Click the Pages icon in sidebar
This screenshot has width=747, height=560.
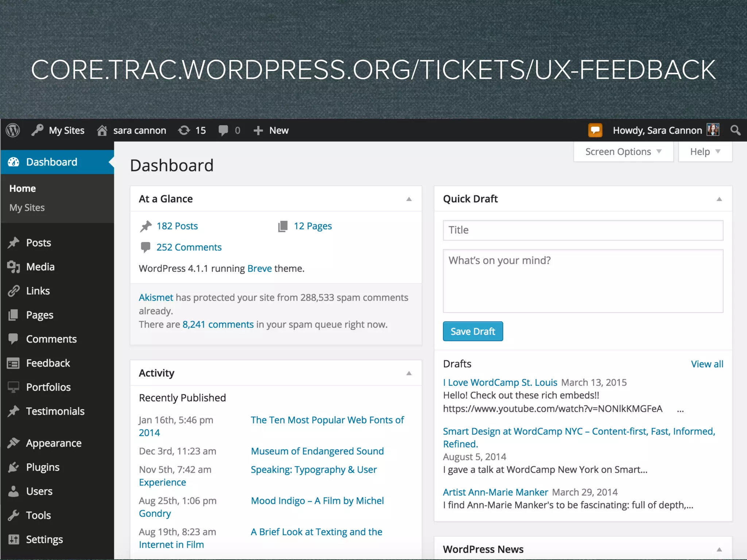coord(13,315)
